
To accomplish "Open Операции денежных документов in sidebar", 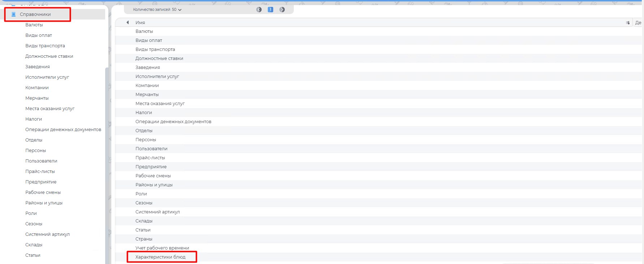I will click(x=63, y=130).
